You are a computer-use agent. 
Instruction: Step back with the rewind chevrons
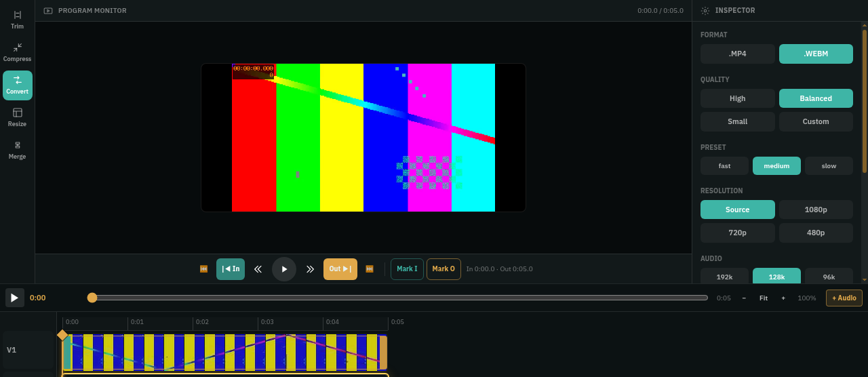[258, 269]
